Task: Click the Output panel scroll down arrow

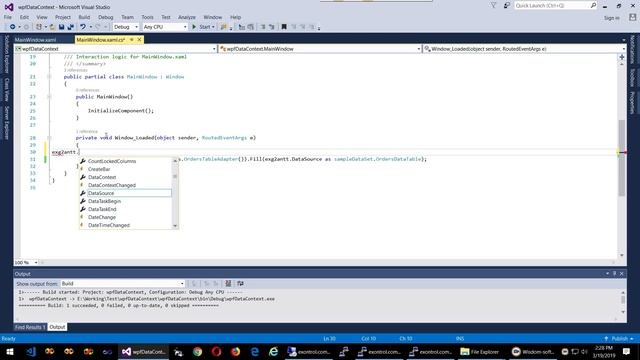Action: pyautogui.click(x=623, y=312)
